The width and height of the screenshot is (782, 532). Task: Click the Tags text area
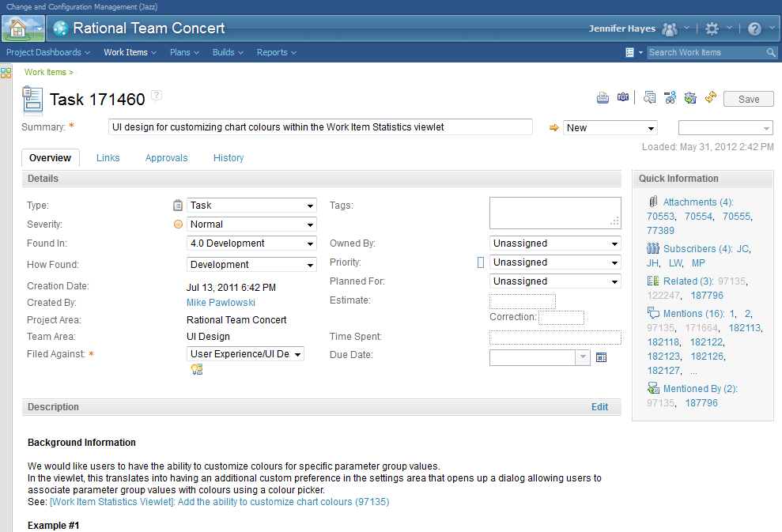click(555, 213)
